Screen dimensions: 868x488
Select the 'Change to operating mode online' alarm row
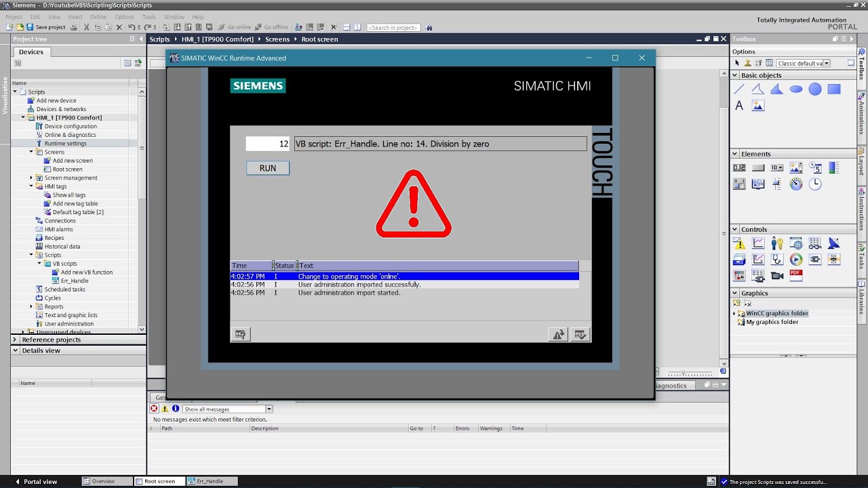404,277
